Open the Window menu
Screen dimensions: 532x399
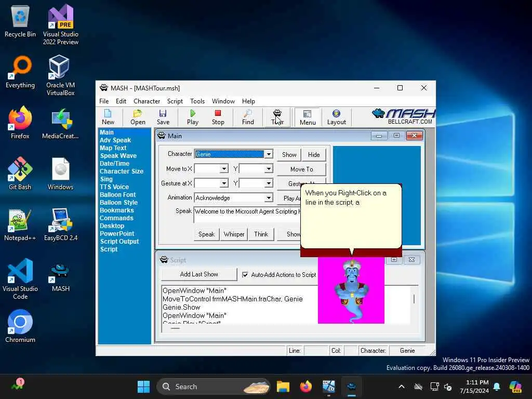point(223,101)
